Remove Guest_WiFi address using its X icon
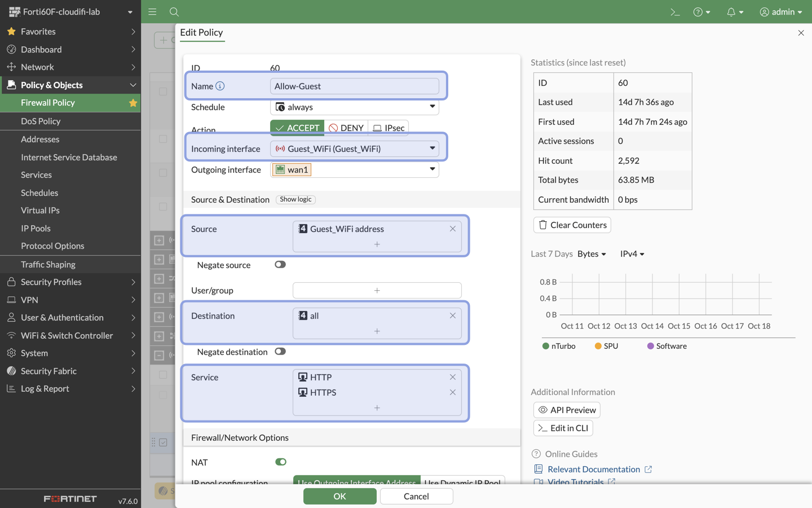Screen dimensions: 812x508 pyautogui.click(x=452, y=229)
